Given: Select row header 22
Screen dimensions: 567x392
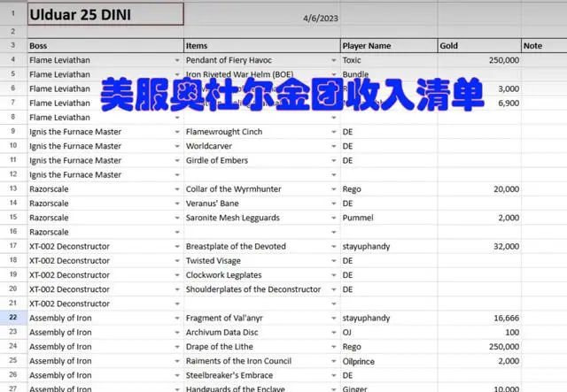Looking at the screenshot, I should coord(13,318).
